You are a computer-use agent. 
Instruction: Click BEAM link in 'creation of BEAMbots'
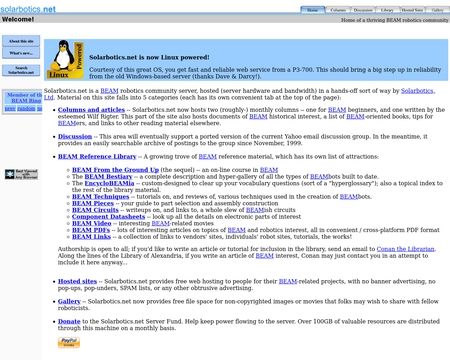(349, 196)
